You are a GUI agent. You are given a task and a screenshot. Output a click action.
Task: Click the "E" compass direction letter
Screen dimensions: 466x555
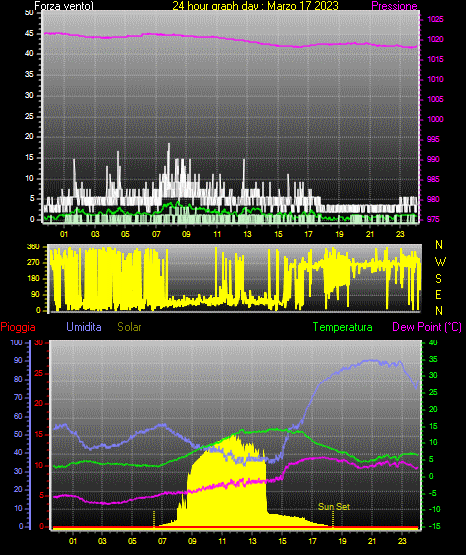click(438, 294)
